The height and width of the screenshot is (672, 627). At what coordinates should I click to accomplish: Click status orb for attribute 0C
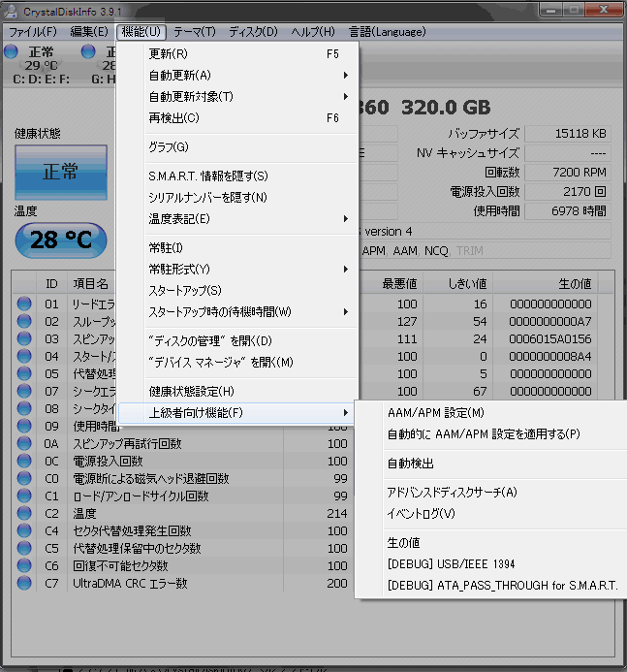point(24,462)
